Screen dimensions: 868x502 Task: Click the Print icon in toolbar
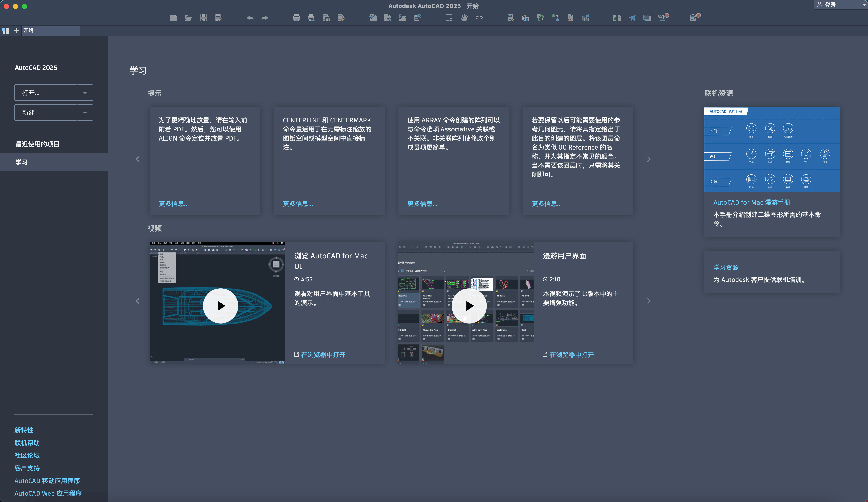pos(296,18)
